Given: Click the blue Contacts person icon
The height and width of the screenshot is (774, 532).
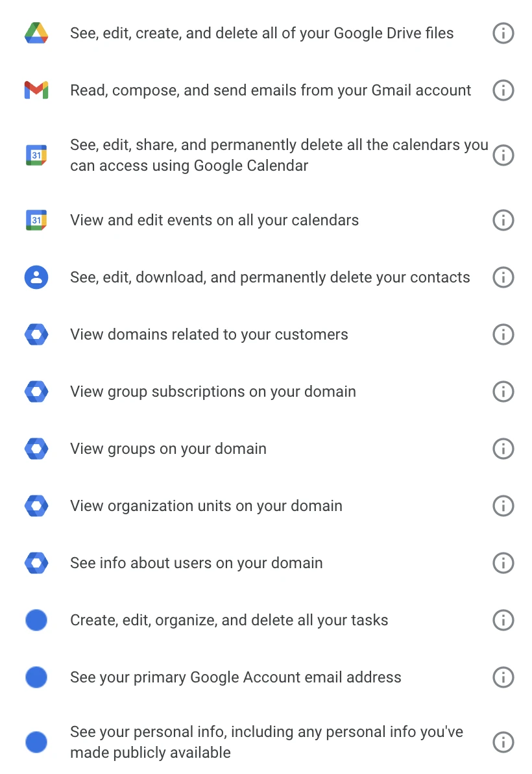Looking at the screenshot, I should (x=36, y=277).
